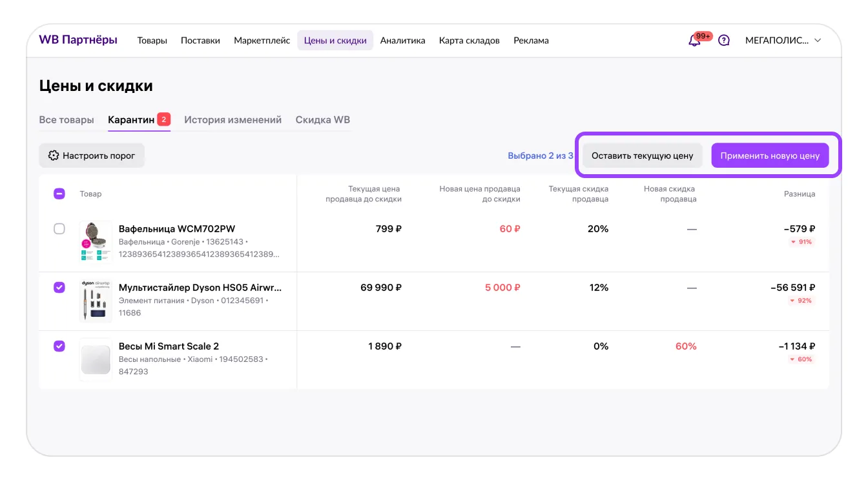868x480 pixels.
Task: Click the Весы Mi Smart Scale 2 name
Action: click(169, 346)
